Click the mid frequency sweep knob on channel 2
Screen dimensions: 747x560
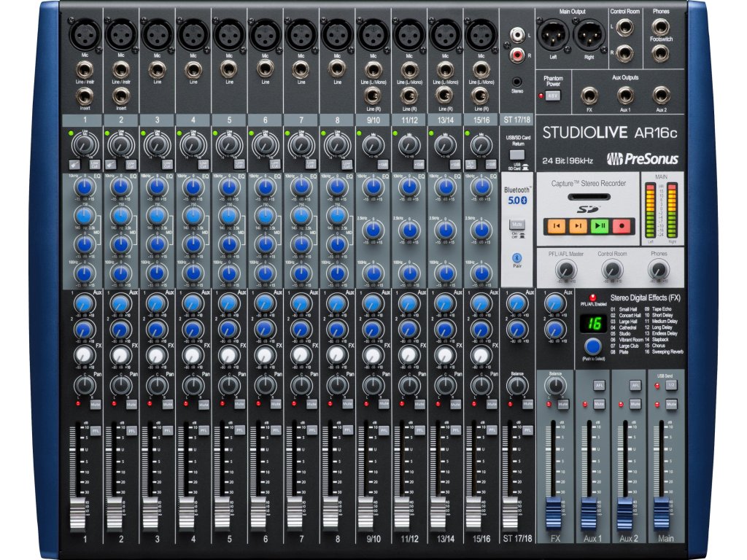coord(120,216)
